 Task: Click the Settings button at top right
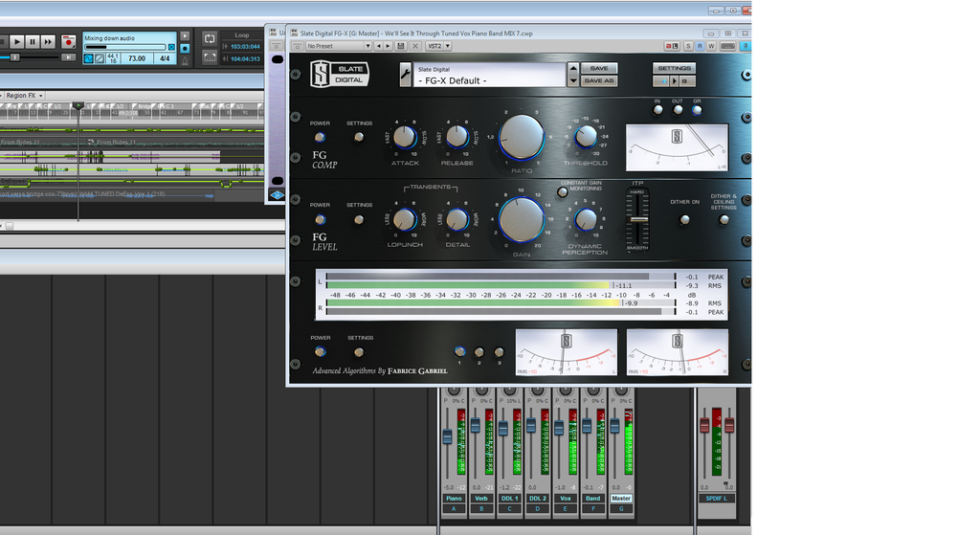click(675, 68)
